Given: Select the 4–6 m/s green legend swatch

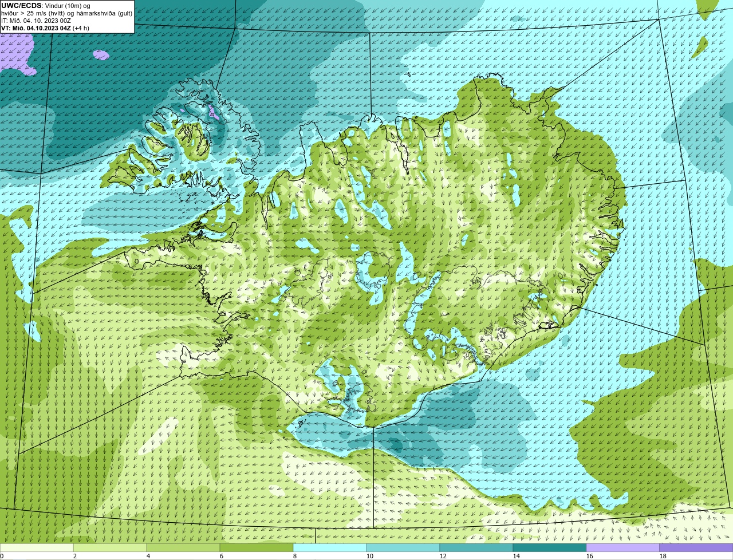Looking at the screenshot, I should [183, 547].
